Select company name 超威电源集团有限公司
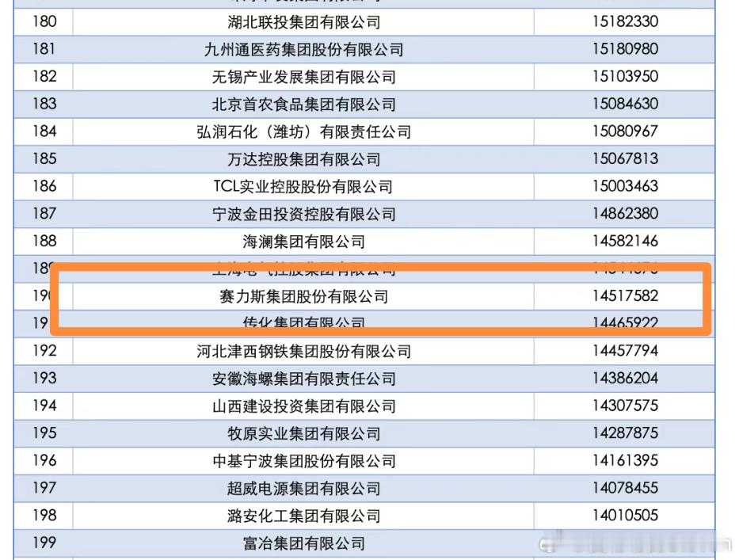This screenshot has width=739, height=560. (x=304, y=489)
